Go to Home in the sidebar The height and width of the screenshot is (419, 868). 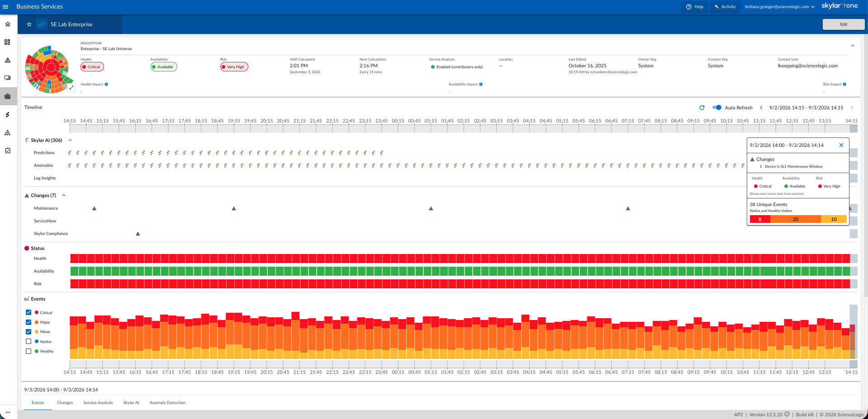click(x=8, y=24)
